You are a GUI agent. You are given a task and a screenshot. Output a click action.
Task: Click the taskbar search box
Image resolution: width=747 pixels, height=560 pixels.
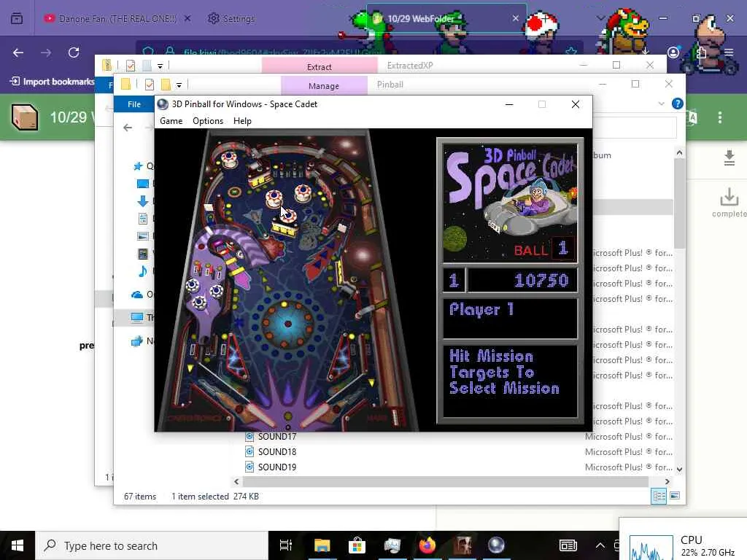152,545
